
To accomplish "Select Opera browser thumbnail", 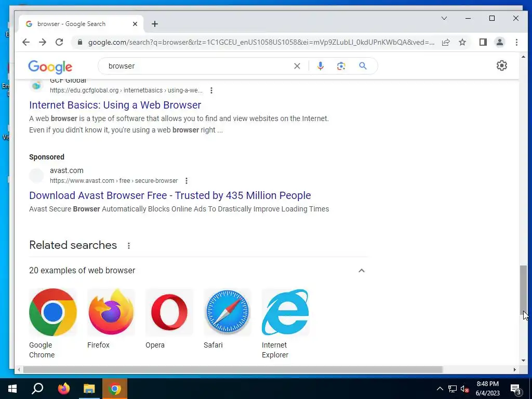I will click(x=169, y=312).
